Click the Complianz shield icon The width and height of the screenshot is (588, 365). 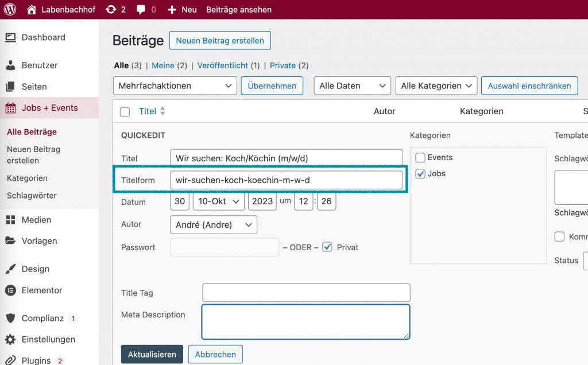point(11,318)
